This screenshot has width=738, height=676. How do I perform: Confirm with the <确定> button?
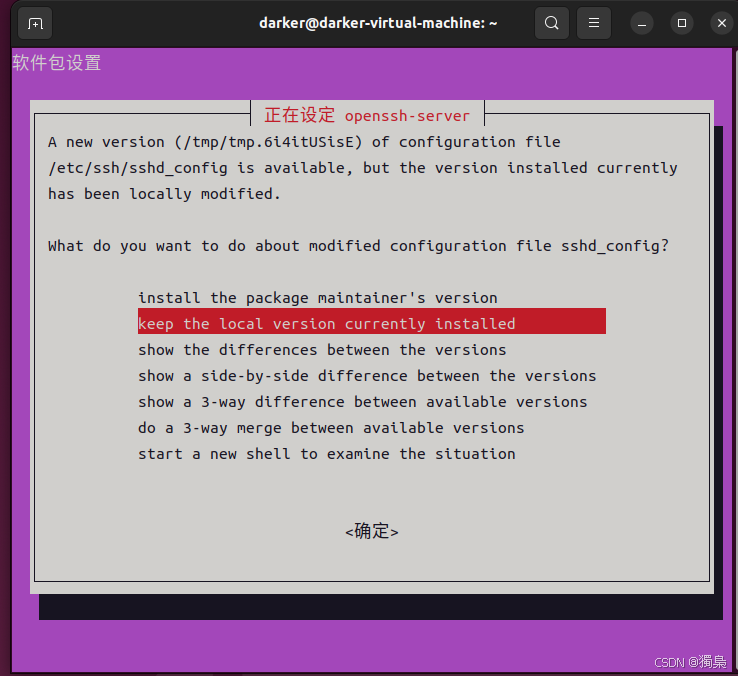click(x=372, y=531)
